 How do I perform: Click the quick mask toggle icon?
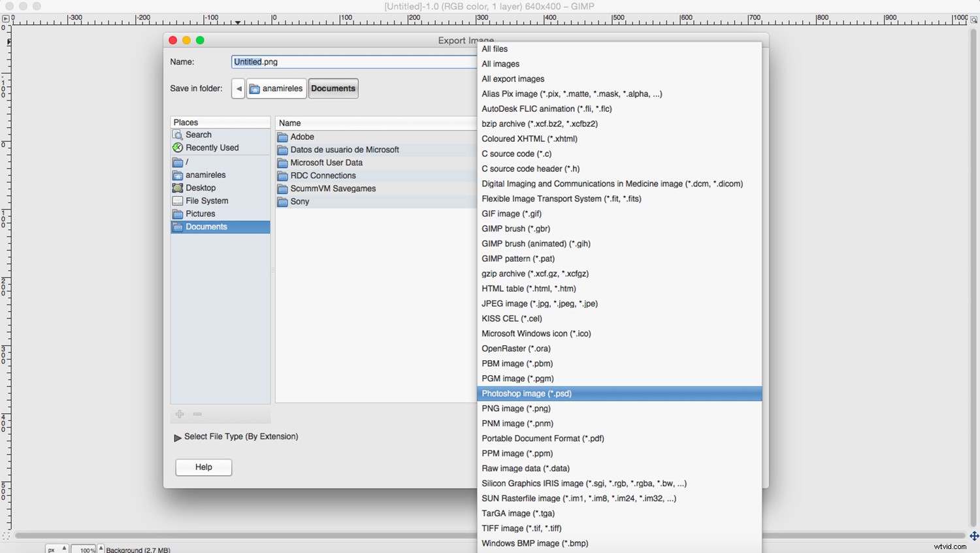click(x=6, y=536)
